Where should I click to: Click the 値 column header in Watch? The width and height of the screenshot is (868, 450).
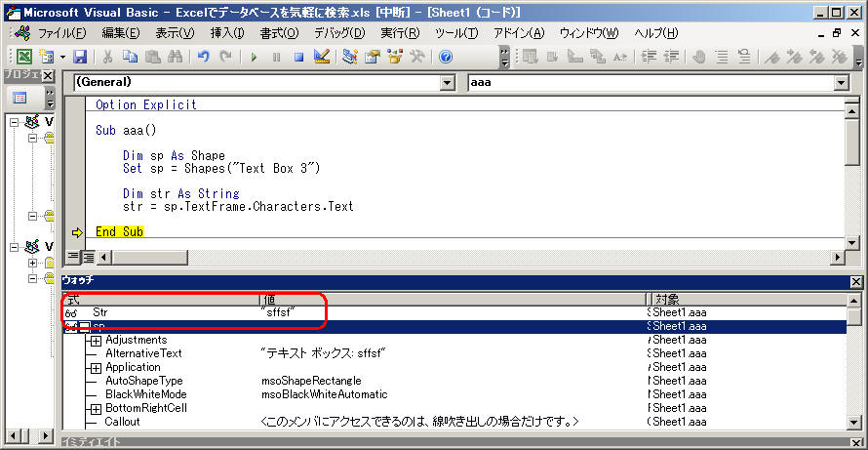(449, 298)
